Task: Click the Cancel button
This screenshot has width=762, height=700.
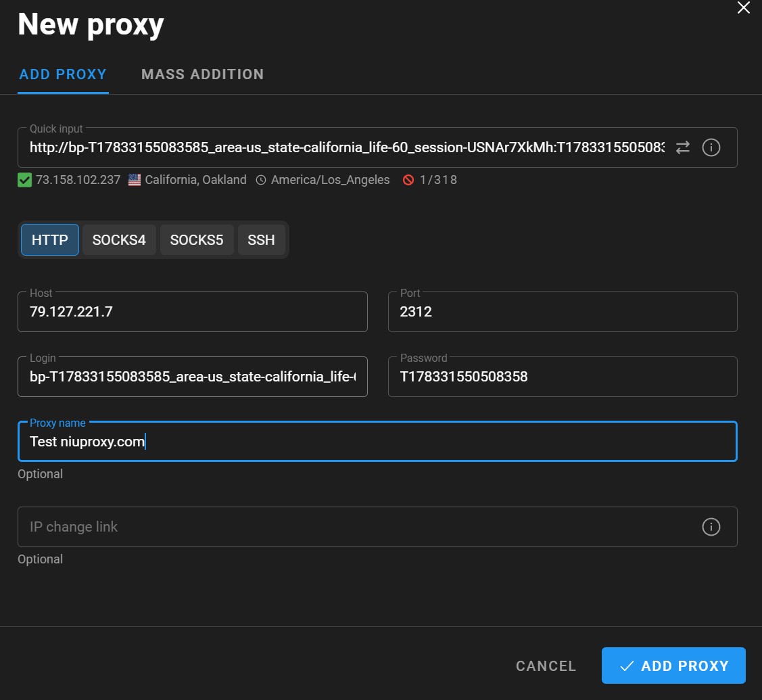Action: (x=546, y=666)
